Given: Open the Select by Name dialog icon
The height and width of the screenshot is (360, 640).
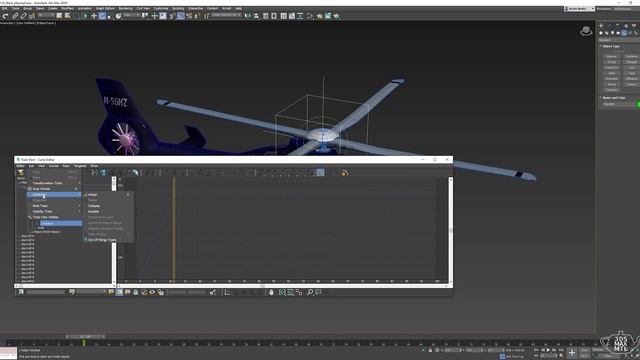Looking at the screenshot, I should [68, 16].
